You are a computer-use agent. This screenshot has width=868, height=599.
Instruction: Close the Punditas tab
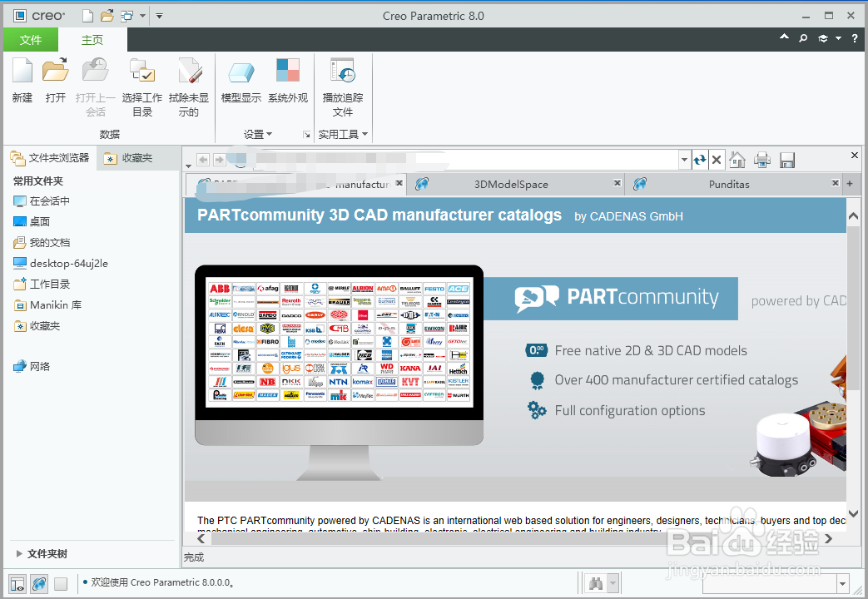836,183
